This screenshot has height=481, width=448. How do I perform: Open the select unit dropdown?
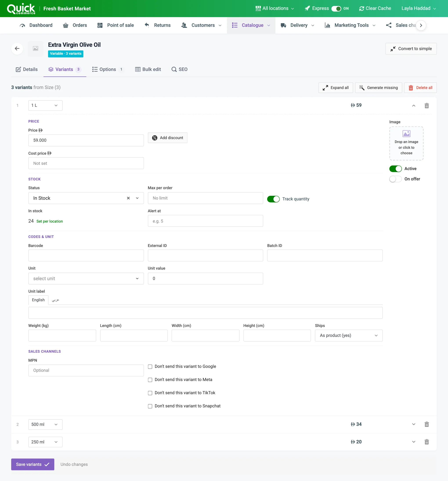point(86,278)
